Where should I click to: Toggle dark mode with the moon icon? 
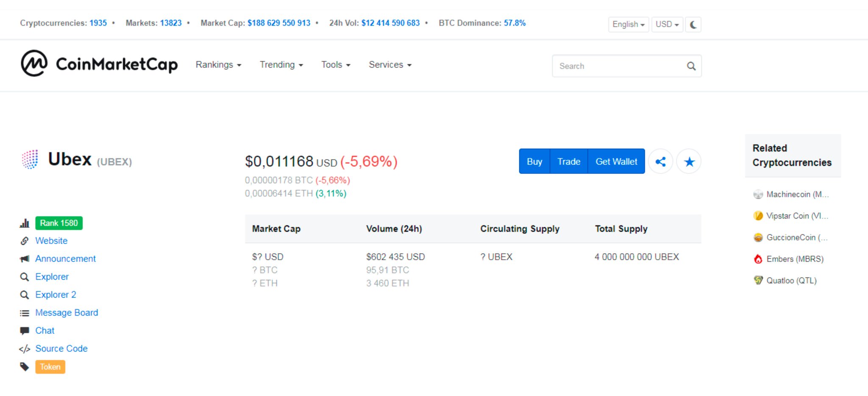point(693,25)
